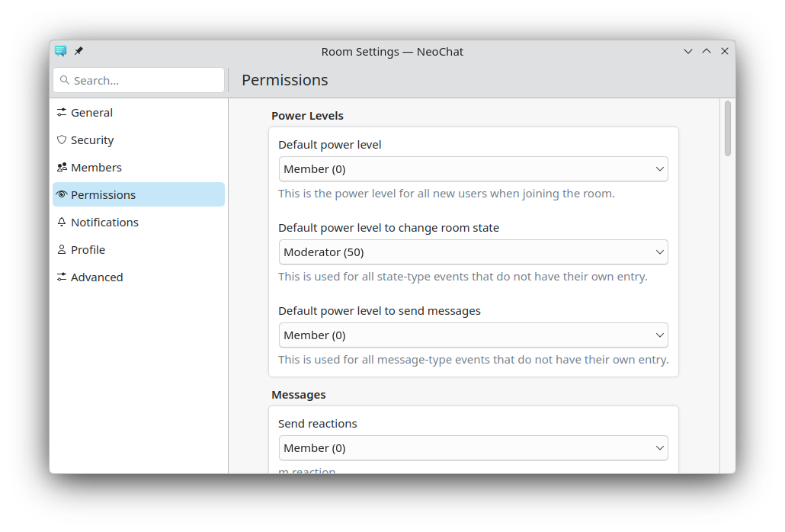The width and height of the screenshot is (785, 532).
Task: Select the Members people icon
Action: click(62, 168)
